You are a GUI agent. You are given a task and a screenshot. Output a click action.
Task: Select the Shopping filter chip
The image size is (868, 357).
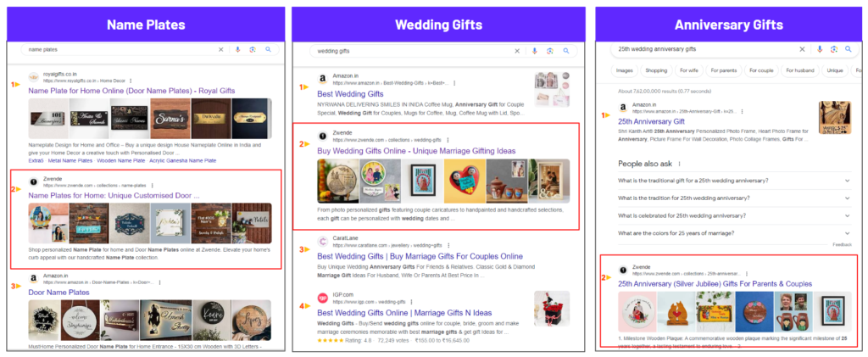pyautogui.click(x=656, y=71)
